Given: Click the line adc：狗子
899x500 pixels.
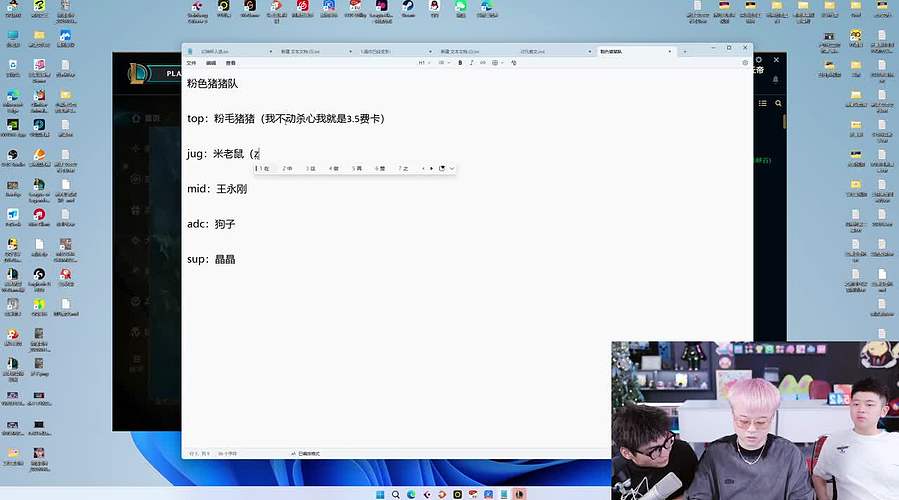Looking at the screenshot, I should point(211,224).
